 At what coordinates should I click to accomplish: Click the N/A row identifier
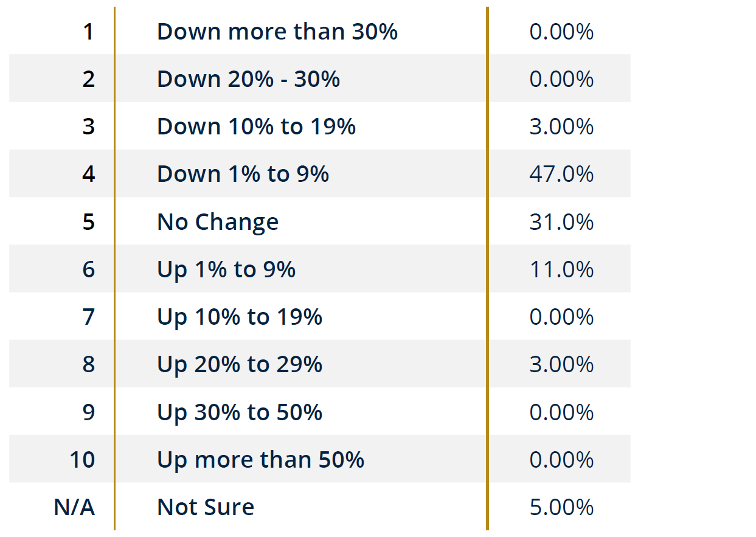point(74,507)
